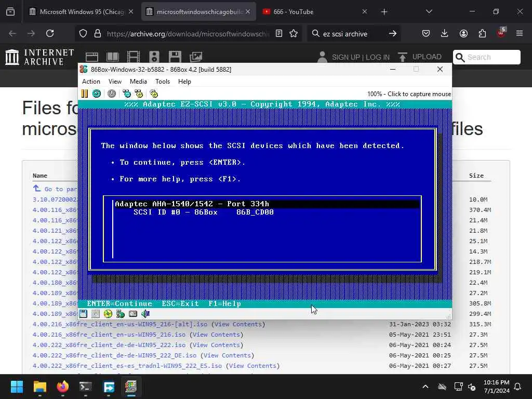Go back to the previous page
This screenshot has height=399, width=532.
pos(12,33)
